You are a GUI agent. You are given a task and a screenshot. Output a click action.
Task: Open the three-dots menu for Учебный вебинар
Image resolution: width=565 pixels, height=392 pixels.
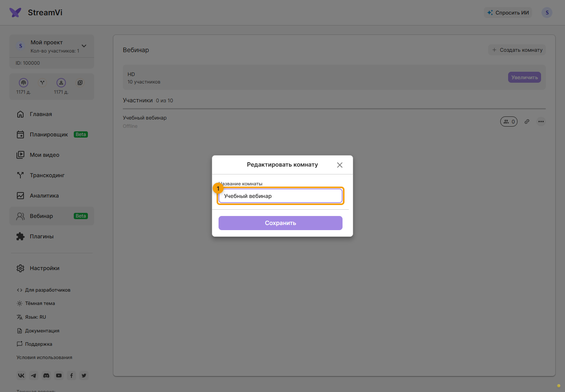[x=541, y=122]
